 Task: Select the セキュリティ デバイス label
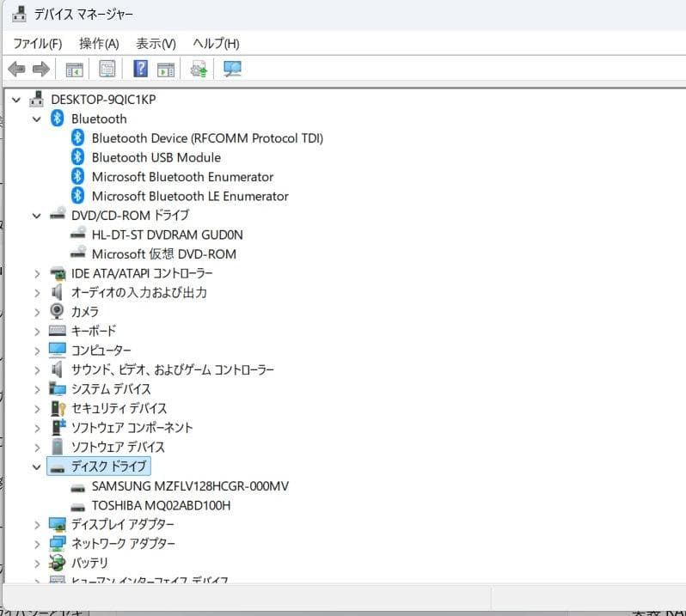click(x=119, y=408)
